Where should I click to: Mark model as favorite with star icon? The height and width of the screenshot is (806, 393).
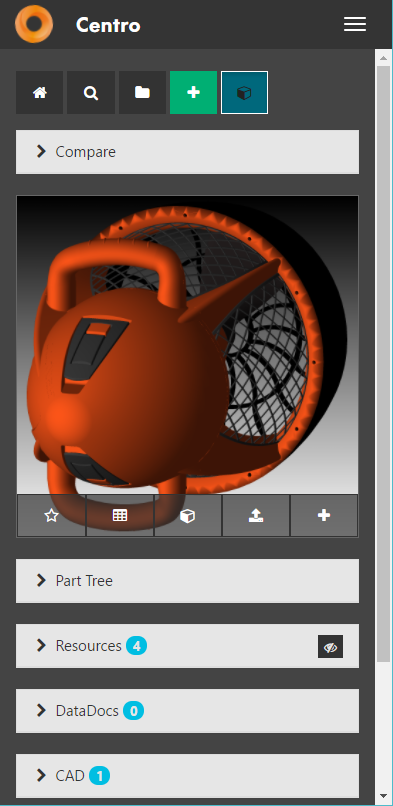(x=51, y=516)
